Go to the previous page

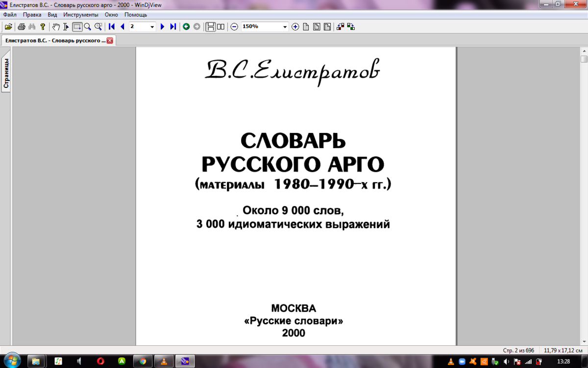(x=122, y=26)
